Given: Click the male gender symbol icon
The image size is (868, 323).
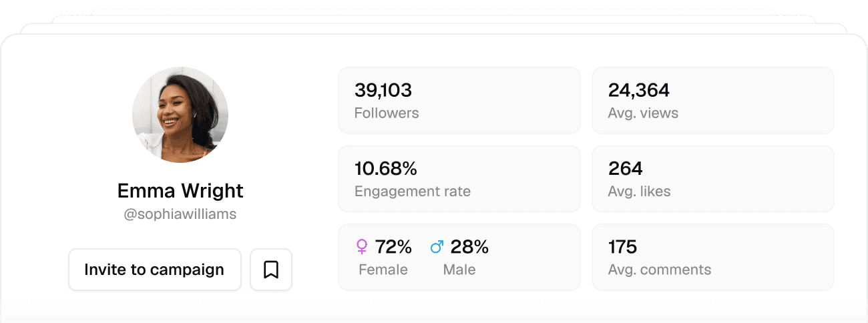Looking at the screenshot, I should [437, 248].
